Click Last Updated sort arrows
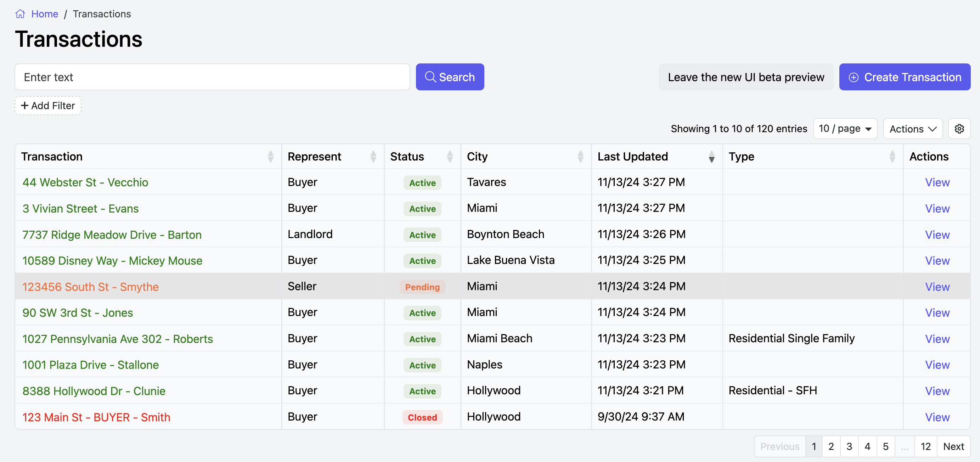Image resolution: width=980 pixels, height=462 pixels. click(x=711, y=157)
